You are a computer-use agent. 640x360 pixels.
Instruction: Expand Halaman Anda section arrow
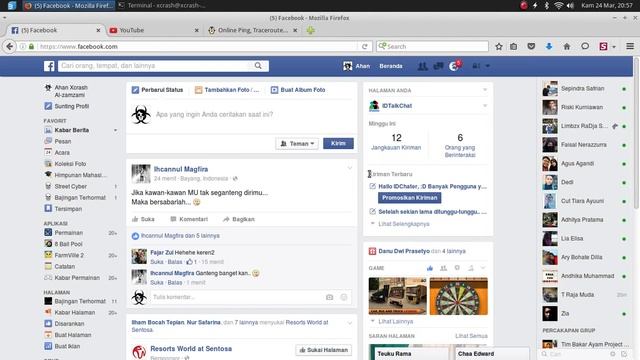(x=485, y=90)
